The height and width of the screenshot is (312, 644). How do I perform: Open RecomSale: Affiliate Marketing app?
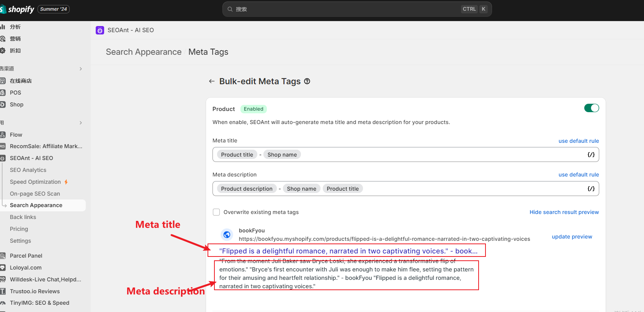46,146
